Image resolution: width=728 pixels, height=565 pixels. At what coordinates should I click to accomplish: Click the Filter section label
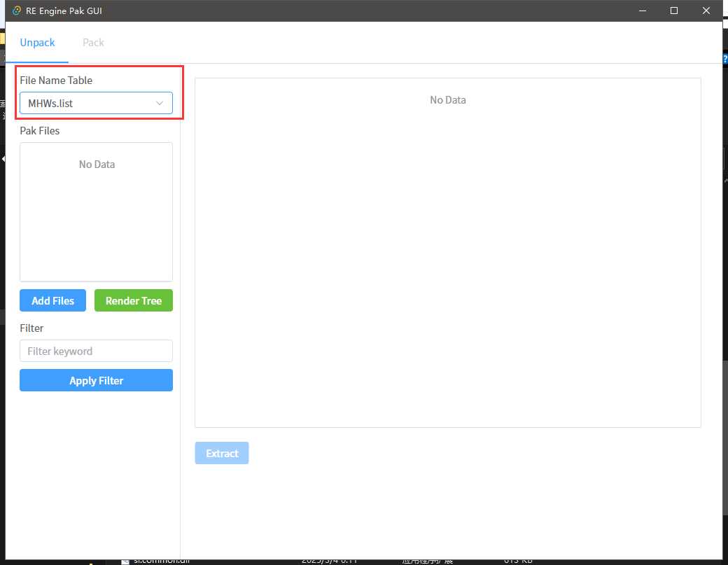pos(31,328)
